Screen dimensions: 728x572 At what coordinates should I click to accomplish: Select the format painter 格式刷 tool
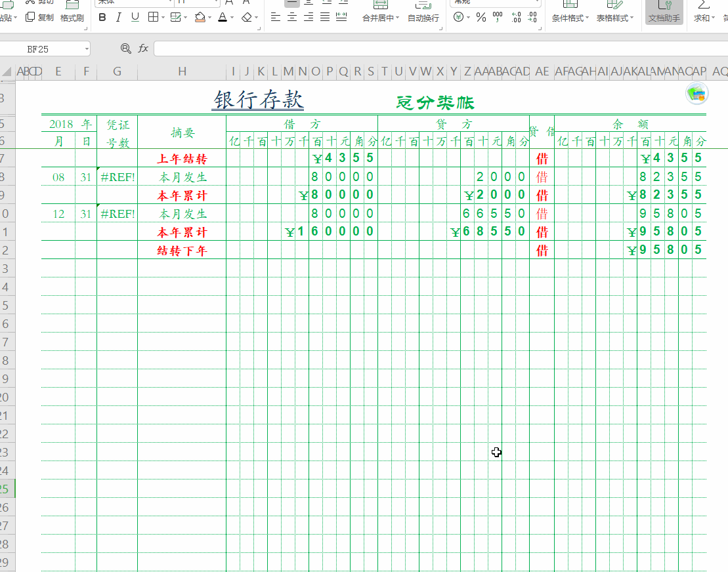pos(72,18)
